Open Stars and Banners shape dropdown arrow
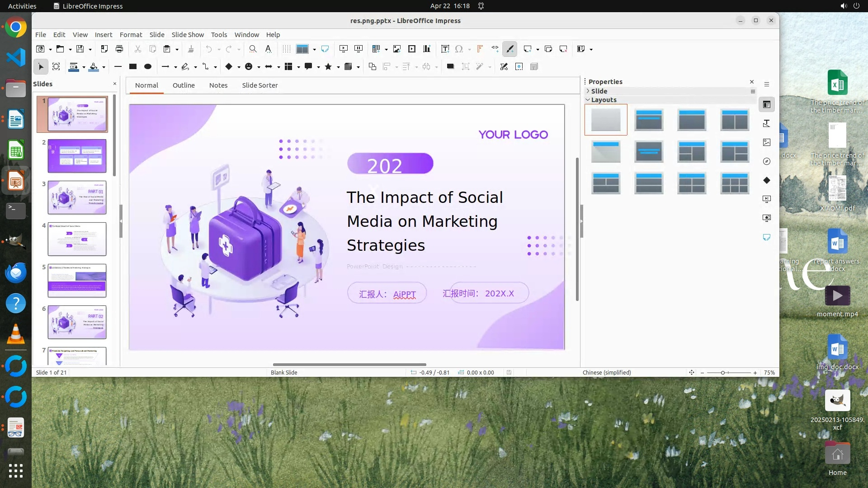 click(x=338, y=67)
